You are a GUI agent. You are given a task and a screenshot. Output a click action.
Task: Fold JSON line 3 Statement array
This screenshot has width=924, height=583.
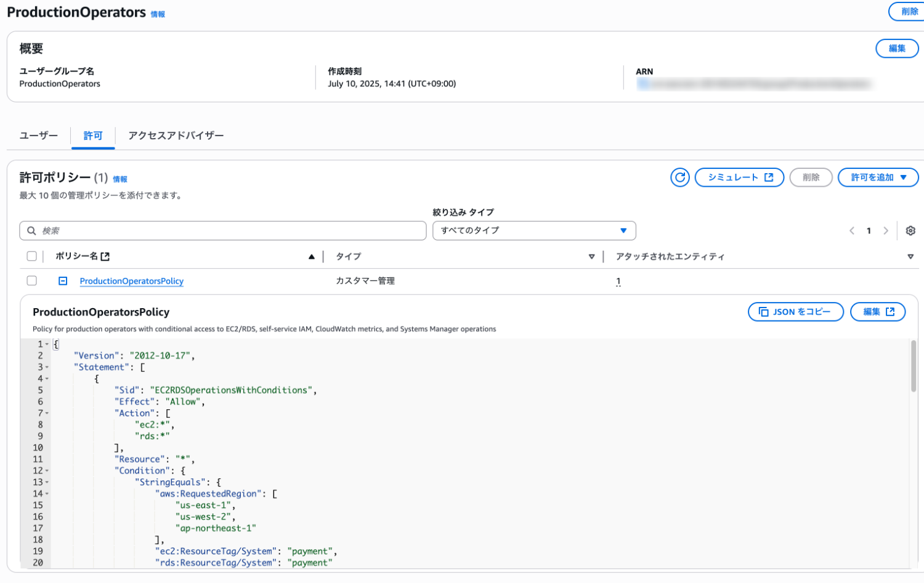(47, 367)
